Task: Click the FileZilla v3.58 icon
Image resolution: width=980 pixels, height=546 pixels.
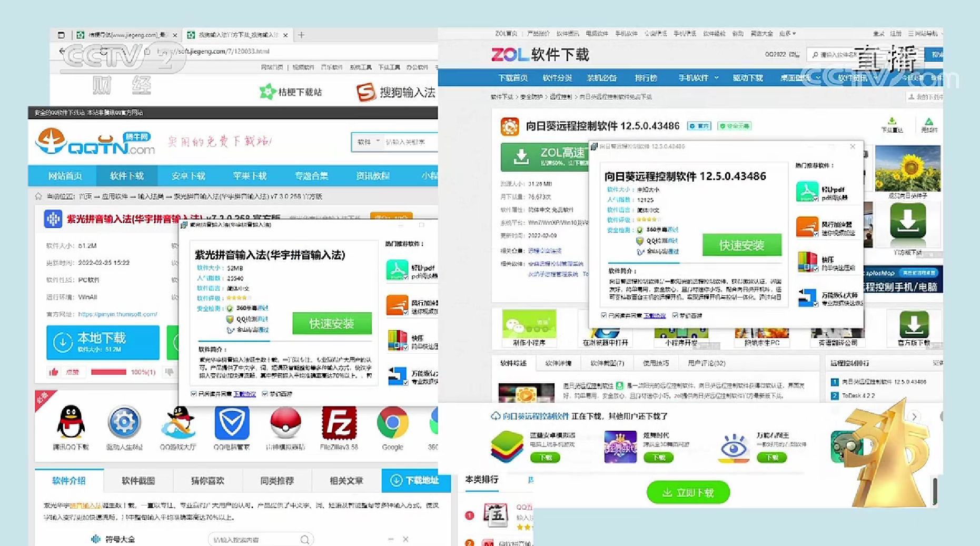Action: click(x=339, y=422)
